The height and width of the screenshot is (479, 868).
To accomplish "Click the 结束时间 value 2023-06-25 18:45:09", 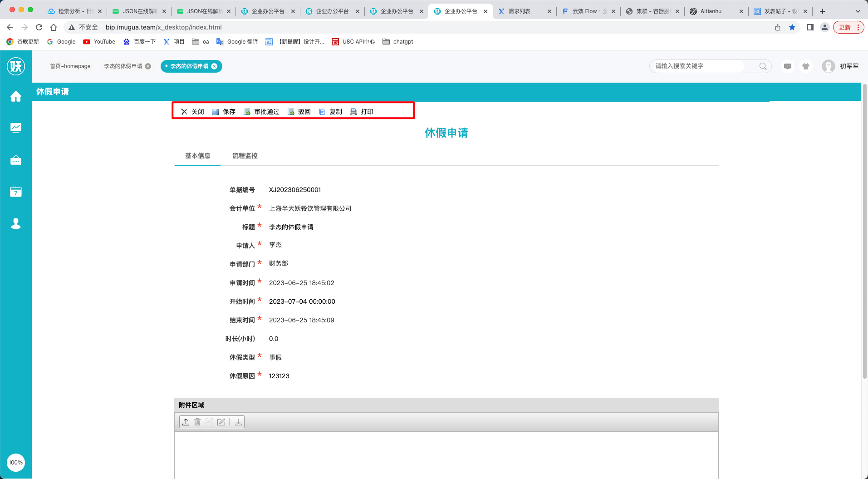I will 302,320.
